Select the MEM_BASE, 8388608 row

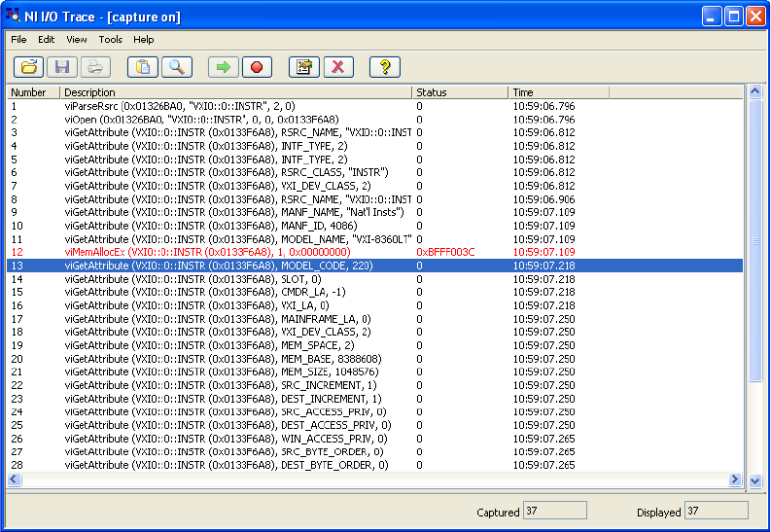[x=374, y=359]
